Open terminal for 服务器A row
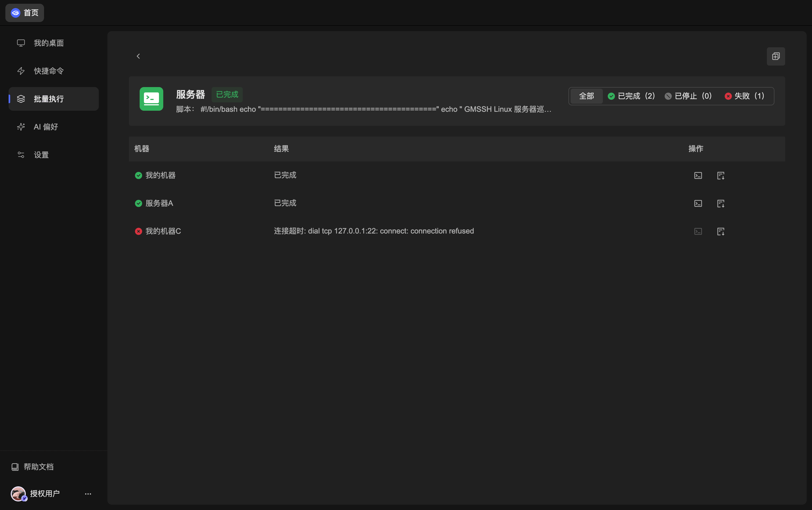812x510 pixels. pyautogui.click(x=698, y=203)
